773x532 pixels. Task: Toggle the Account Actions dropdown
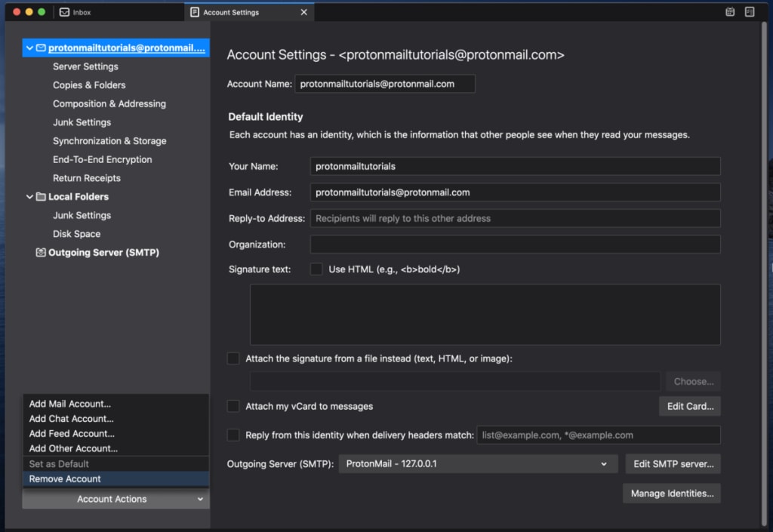pyautogui.click(x=115, y=499)
